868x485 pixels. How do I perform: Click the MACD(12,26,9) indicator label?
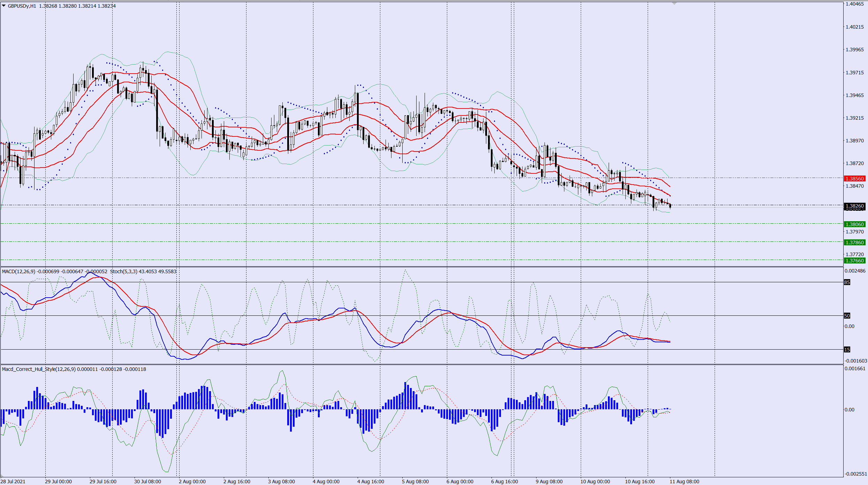18,271
